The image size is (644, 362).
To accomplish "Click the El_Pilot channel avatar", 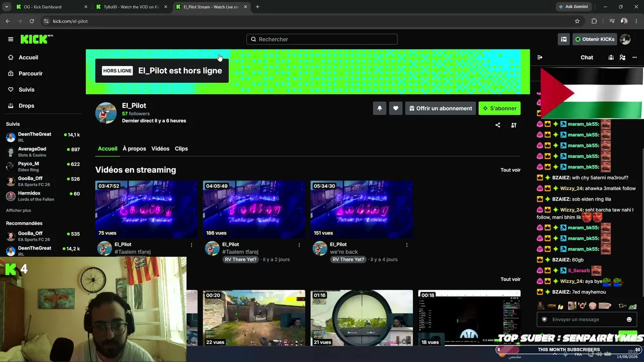I will (x=106, y=113).
